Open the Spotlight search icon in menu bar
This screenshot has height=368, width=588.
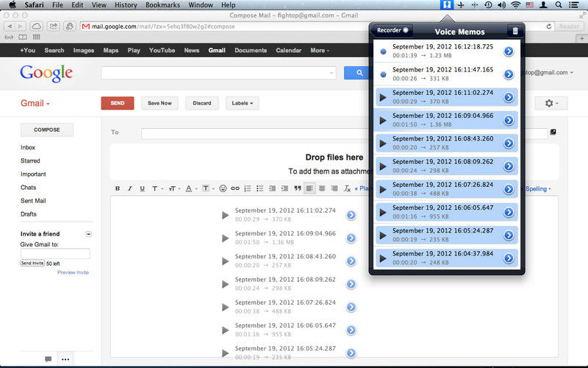(559, 5)
